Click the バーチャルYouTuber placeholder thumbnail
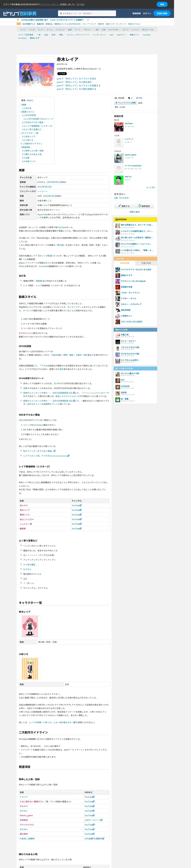Image resolution: width=191 pixels, height=868 pixels. [x=119, y=169]
